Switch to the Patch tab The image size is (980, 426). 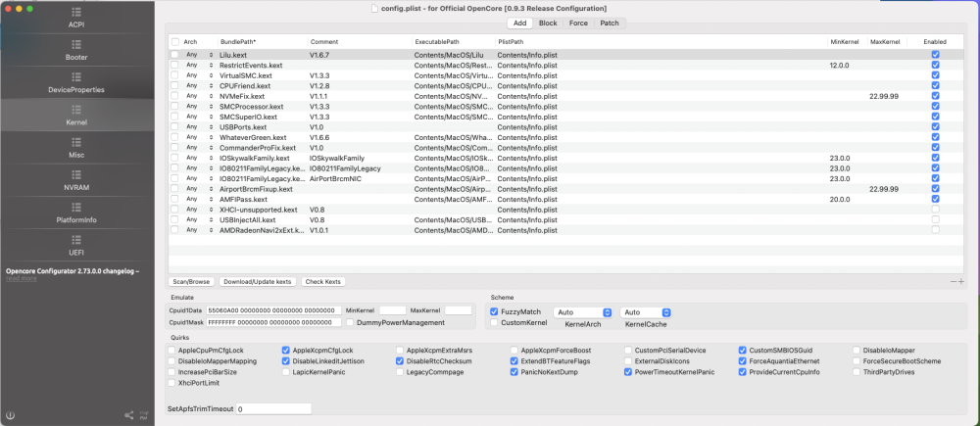[x=610, y=24]
